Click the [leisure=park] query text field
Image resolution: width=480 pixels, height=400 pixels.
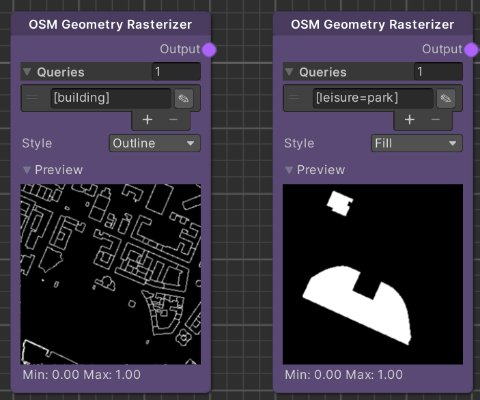[373, 98]
